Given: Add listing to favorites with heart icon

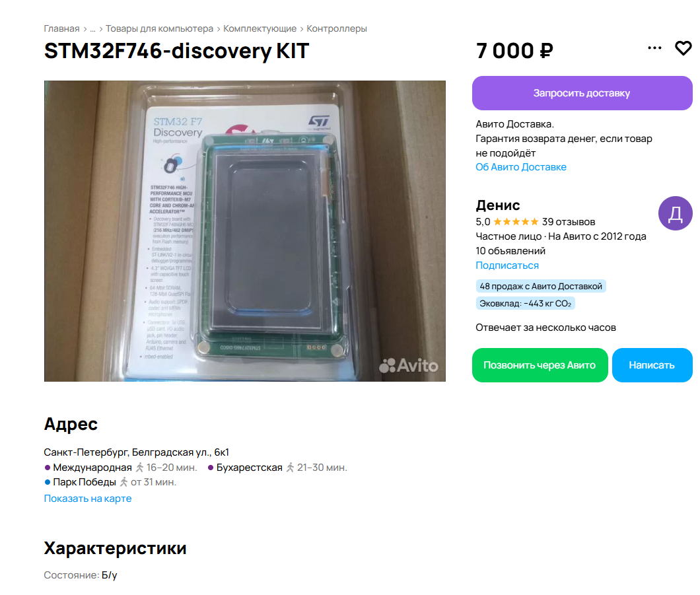Looking at the screenshot, I should pyautogui.click(x=683, y=48).
